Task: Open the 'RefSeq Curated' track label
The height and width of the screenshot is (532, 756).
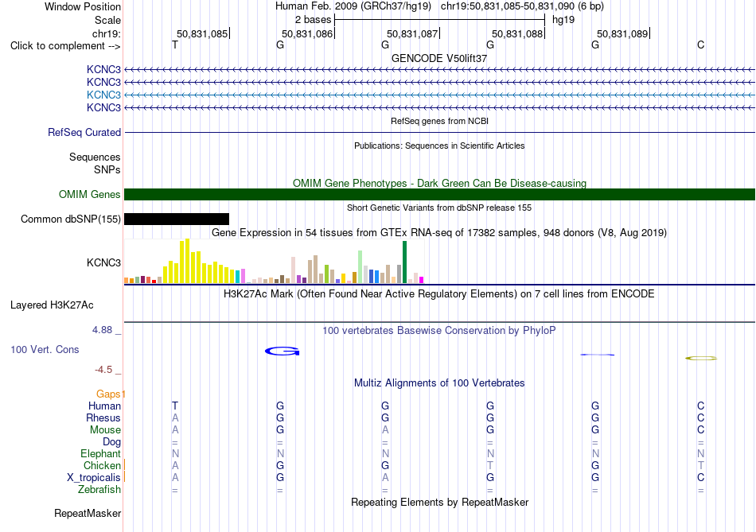Action: [84, 132]
